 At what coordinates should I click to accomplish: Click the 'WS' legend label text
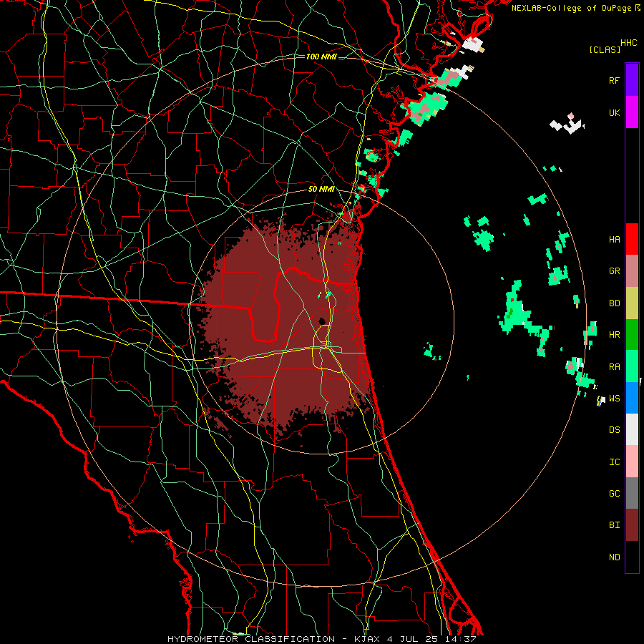[x=614, y=398]
